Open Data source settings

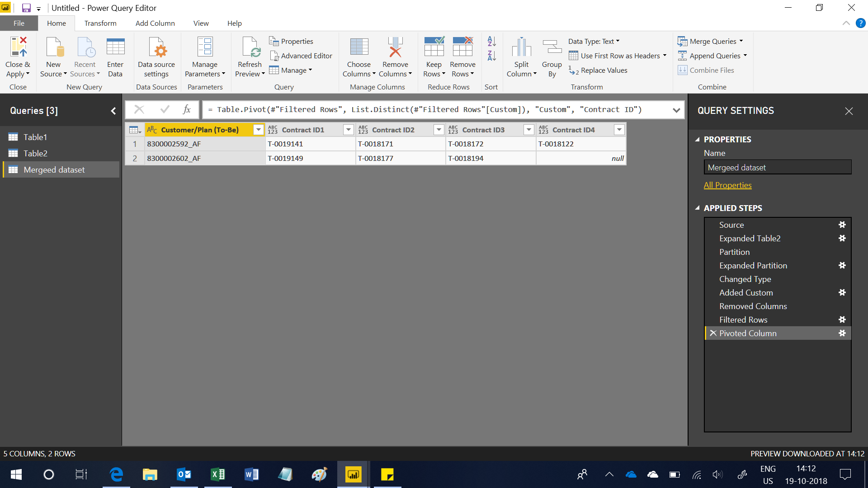(x=156, y=57)
